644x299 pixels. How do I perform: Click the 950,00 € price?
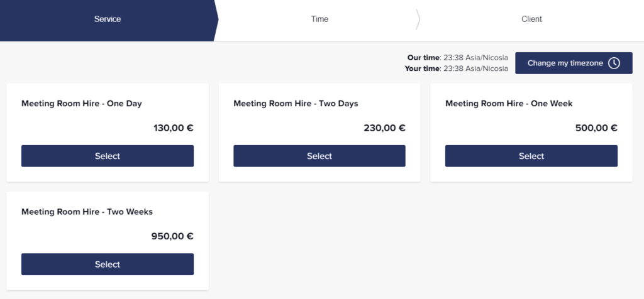172,237
